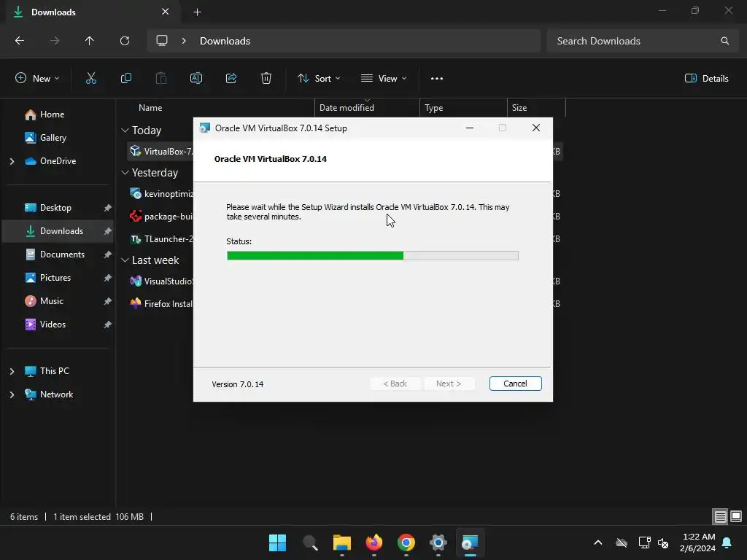Open the Sort dropdown
Screen dimensions: 747x560
point(319,79)
